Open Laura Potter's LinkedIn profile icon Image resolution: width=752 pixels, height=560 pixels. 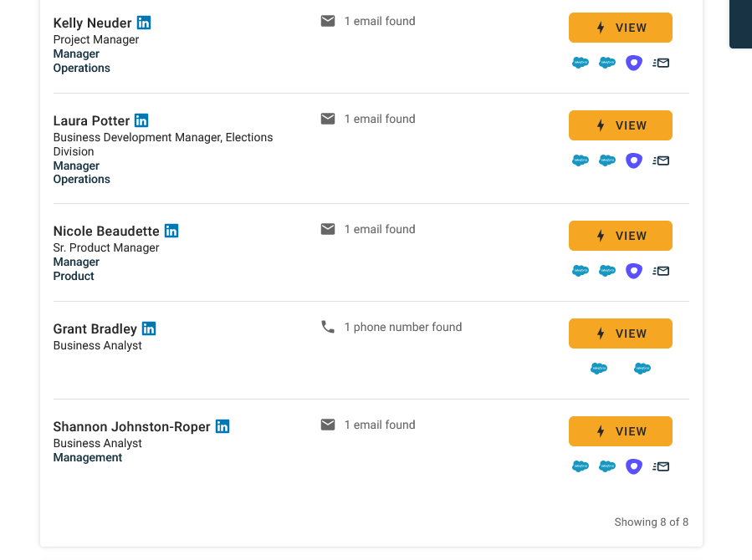coord(141,120)
